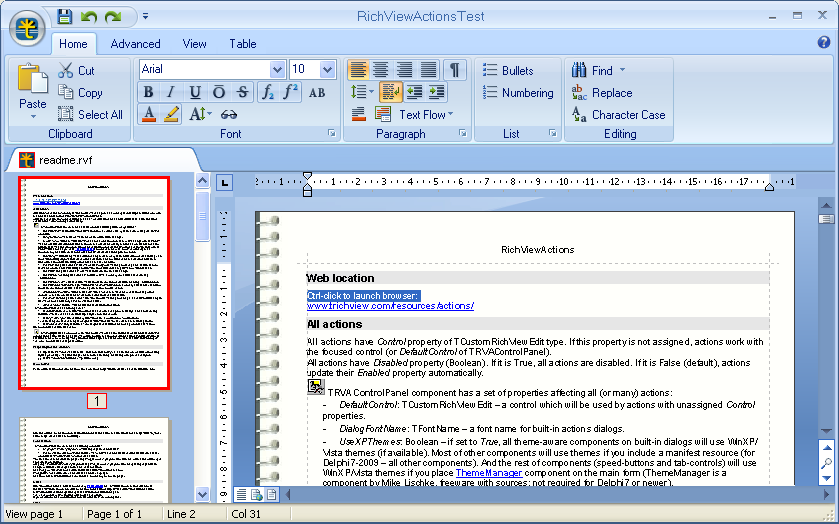
Task: Toggle Strikethrough formatting
Action: (x=242, y=93)
